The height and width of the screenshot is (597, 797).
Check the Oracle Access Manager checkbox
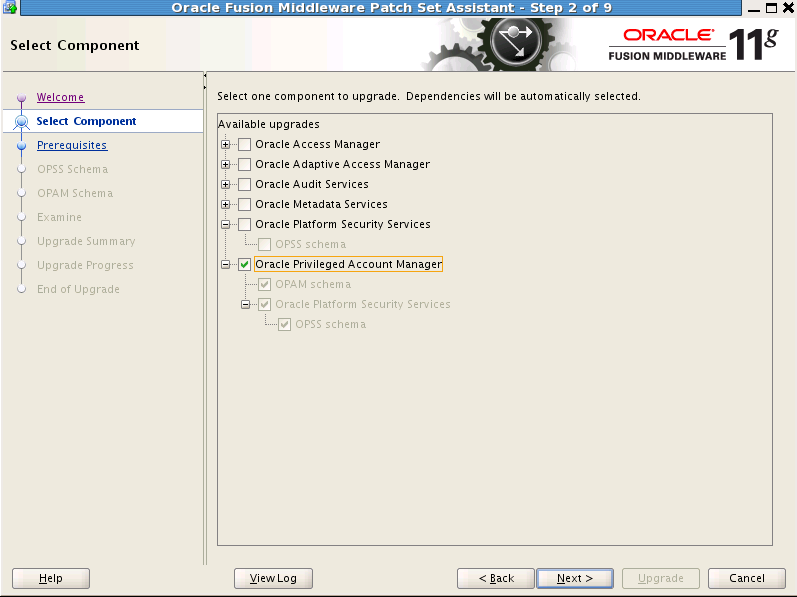point(244,144)
